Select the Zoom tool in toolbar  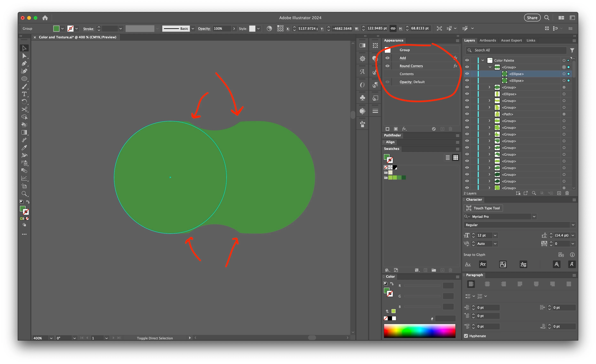pyautogui.click(x=24, y=194)
